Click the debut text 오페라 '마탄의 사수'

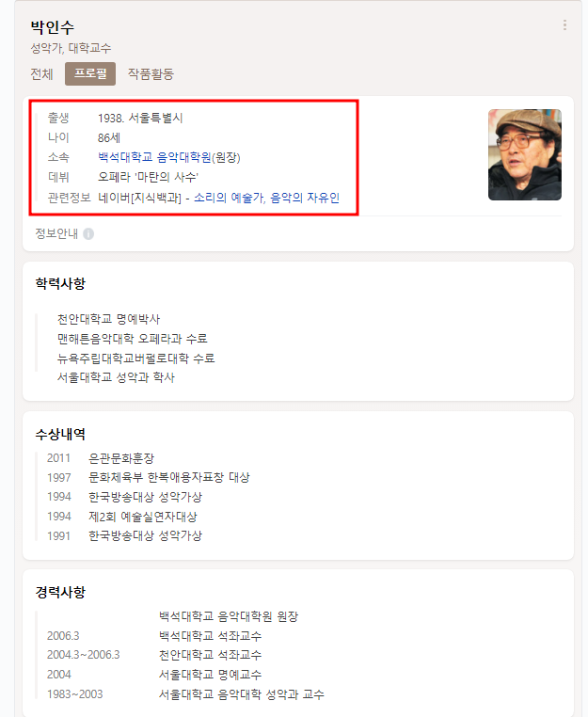tap(148, 177)
